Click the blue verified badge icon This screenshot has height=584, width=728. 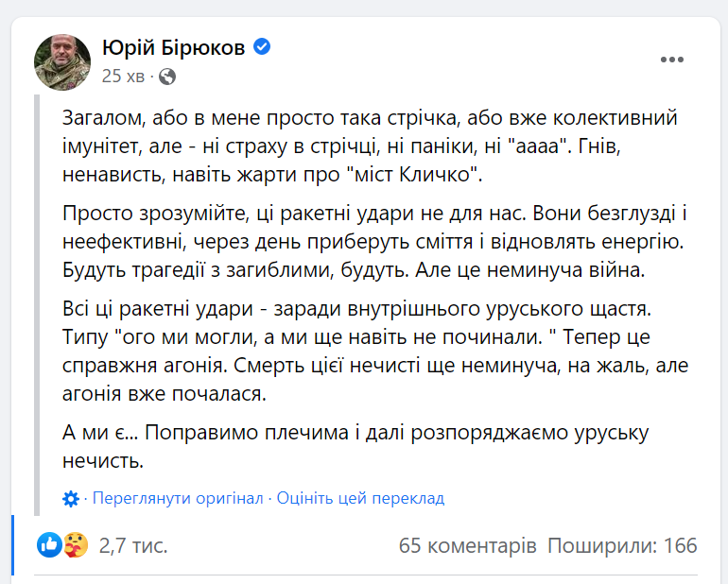pos(262,46)
